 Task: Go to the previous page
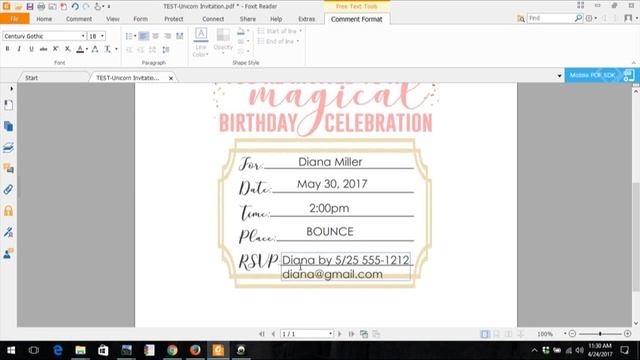(x=273, y=334)
